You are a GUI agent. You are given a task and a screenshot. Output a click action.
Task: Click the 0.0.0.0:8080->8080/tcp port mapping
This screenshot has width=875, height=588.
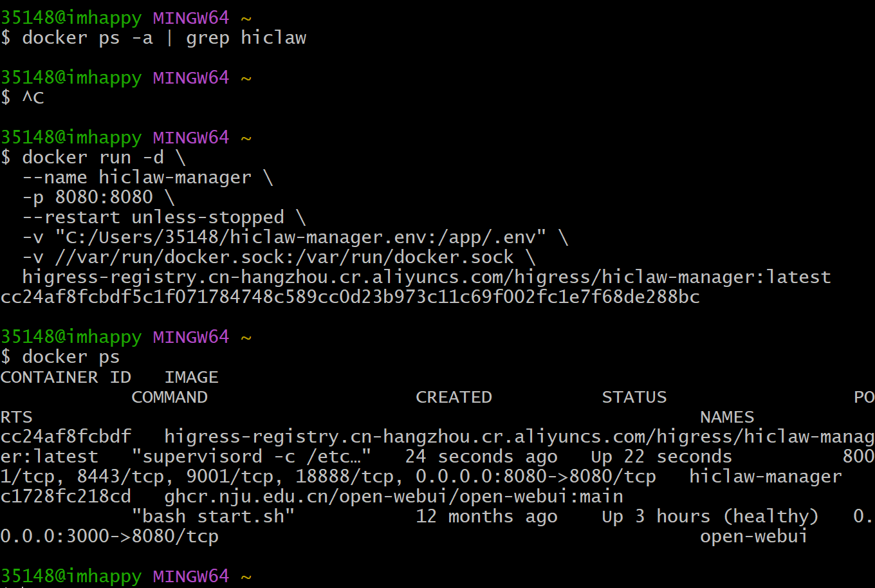pyautogui.click(x=536, y=477)
